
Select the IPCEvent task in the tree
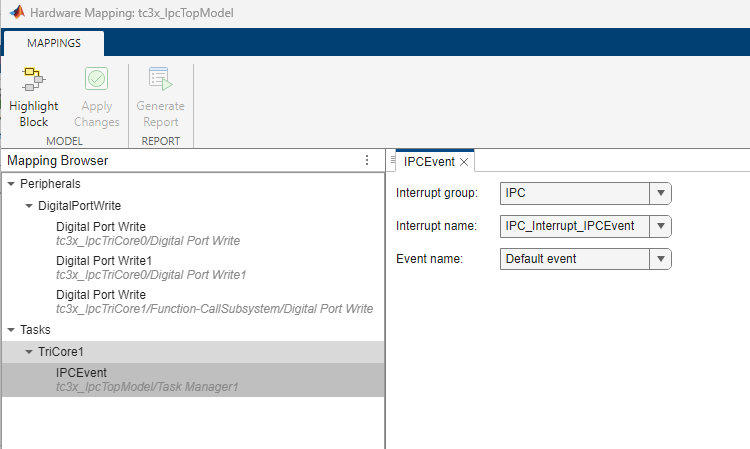(x=81, y=372)
